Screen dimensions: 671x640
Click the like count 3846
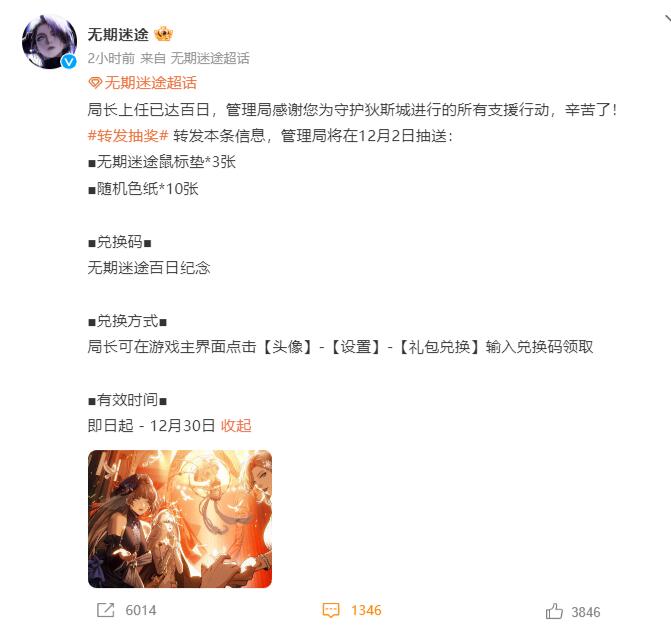[x=586, y=612]
